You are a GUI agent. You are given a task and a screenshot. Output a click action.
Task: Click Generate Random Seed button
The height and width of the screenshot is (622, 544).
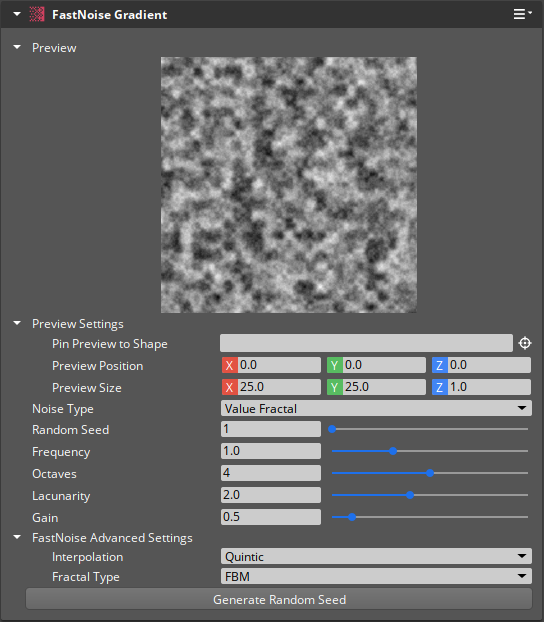tap(279, 599)
